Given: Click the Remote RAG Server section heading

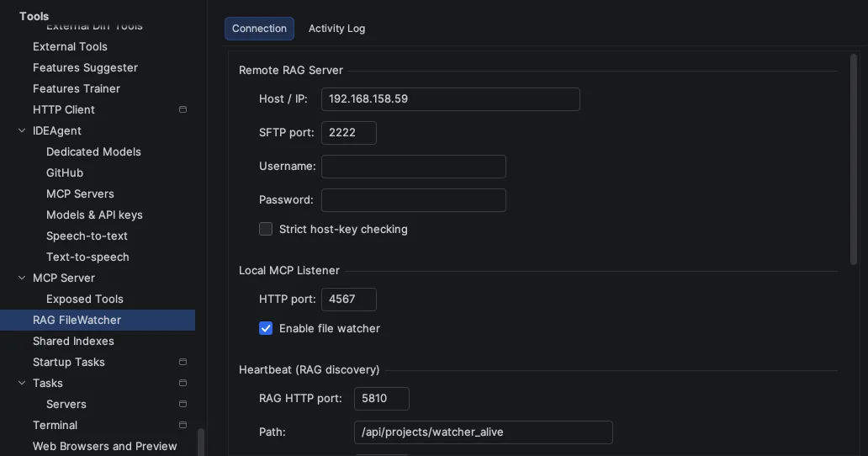Looking at the screenshot, I should click(291, 71).
